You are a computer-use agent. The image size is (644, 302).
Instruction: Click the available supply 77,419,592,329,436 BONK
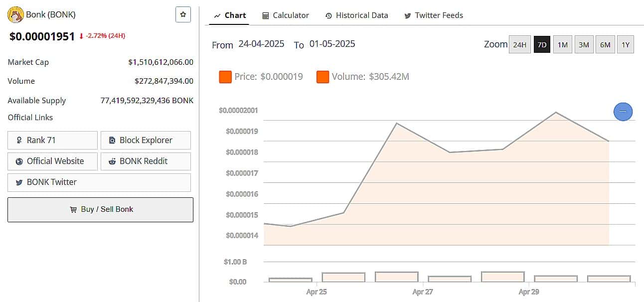(x=147, y=100)
